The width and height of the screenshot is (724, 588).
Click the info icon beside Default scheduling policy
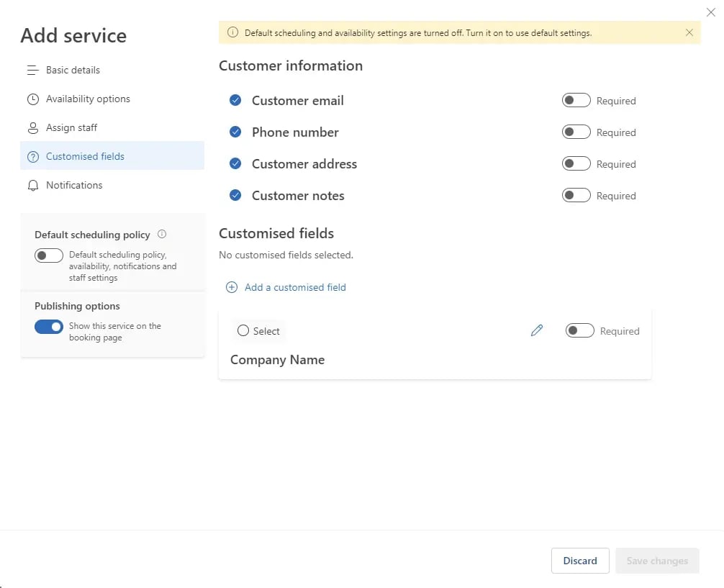point(161,234)
